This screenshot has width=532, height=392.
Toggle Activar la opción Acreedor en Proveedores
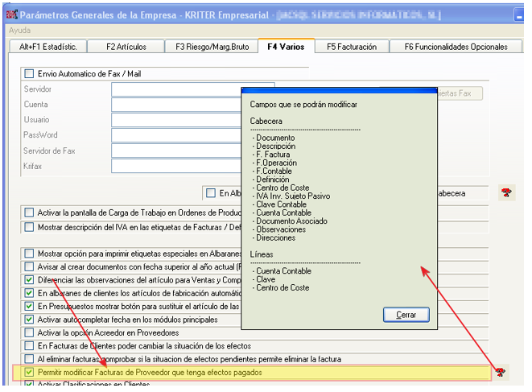coord(31,333)
